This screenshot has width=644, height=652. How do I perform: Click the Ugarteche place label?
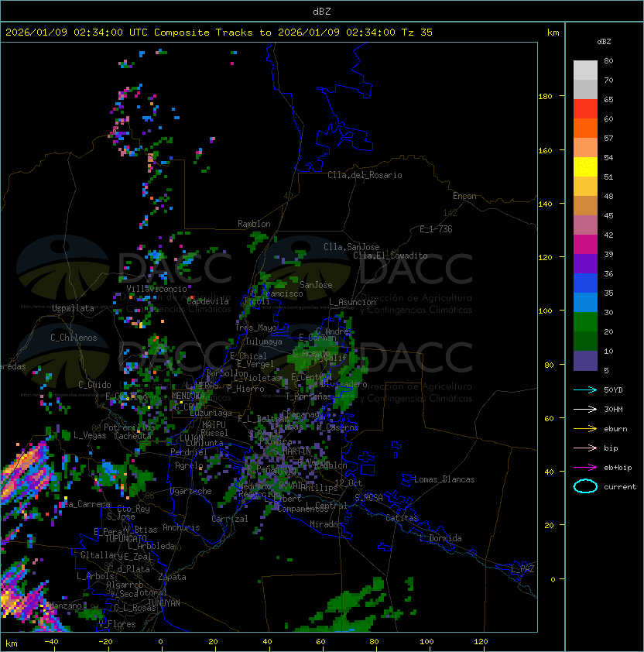(191, 491)
